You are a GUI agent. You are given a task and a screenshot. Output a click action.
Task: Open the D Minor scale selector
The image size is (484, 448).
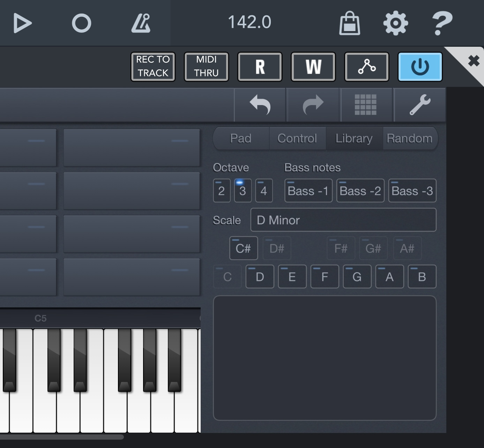click(343, 220)
